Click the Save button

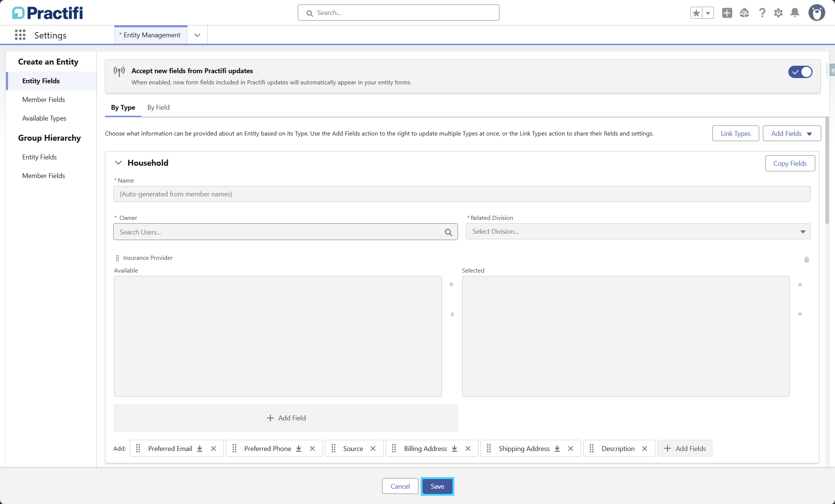(x=437, y=486)
